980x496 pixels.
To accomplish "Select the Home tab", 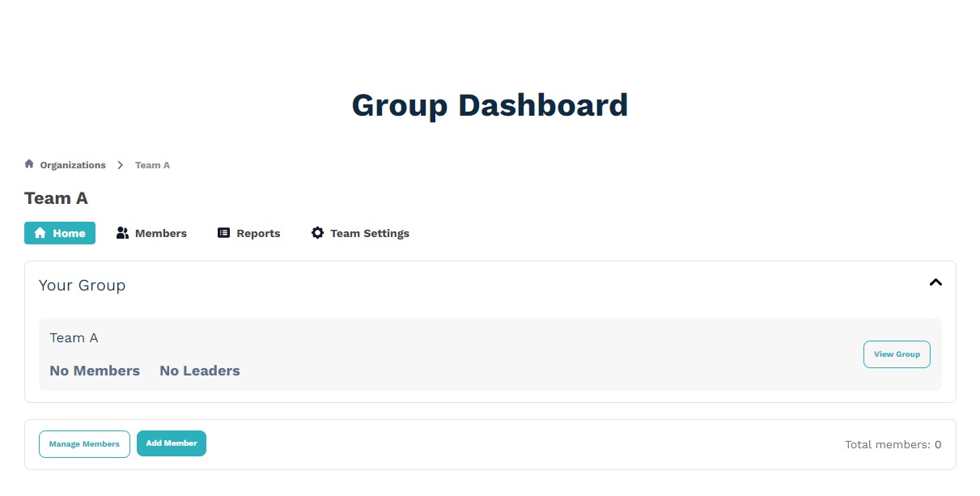I will 60,232.
